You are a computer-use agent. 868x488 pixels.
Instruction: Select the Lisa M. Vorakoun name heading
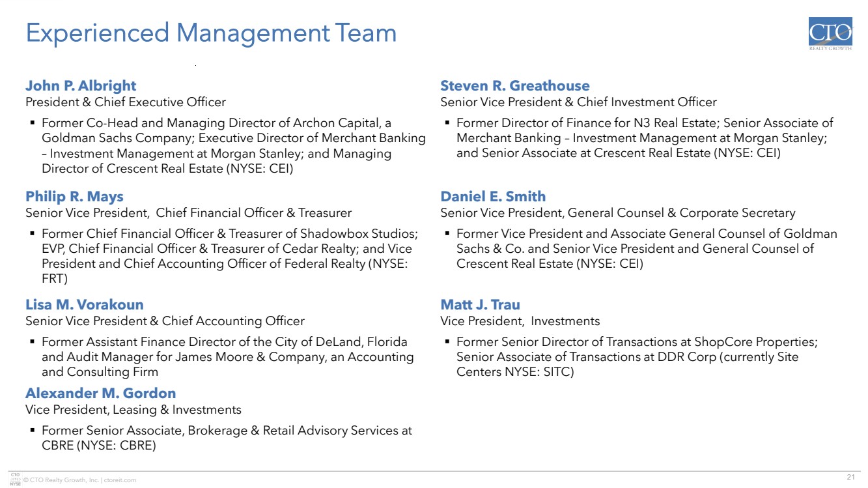[85, 305]
